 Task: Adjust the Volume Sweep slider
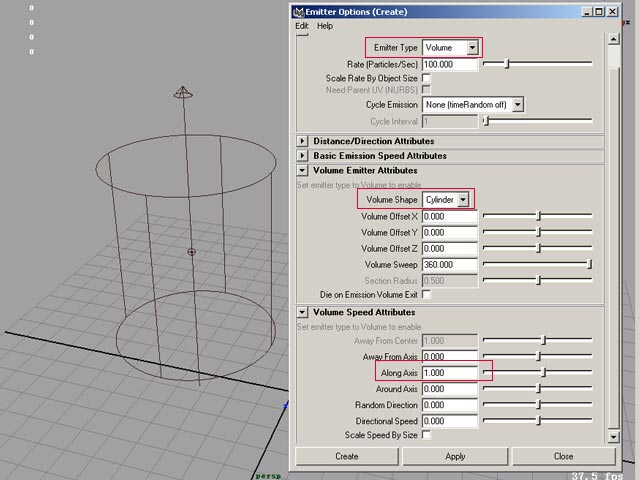pyautogui.click(x=589, y=264)
